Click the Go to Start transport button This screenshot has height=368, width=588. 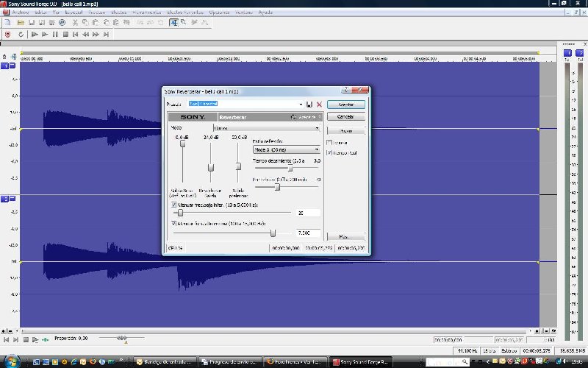(x=76, y=35)
